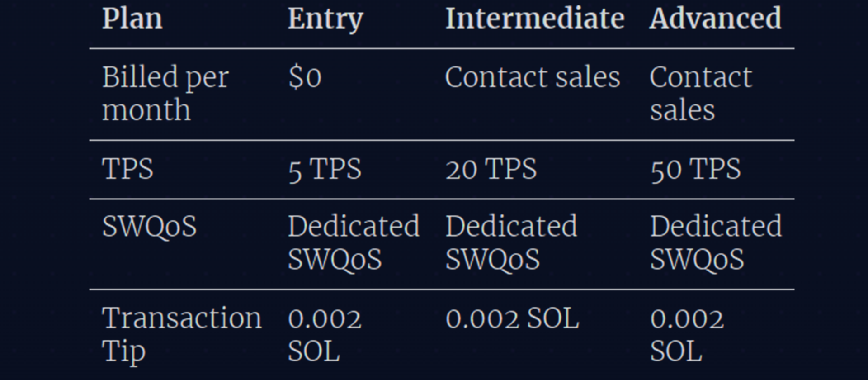Click the SWQoS row label
The height and width of the screenshot is (380, 868).
click(x=149, y=226)
